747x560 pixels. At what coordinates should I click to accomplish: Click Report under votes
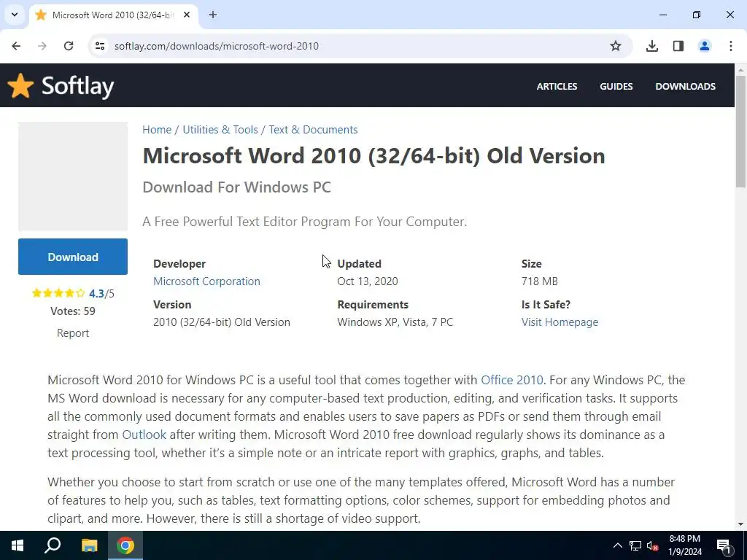[x=73, y=332]
